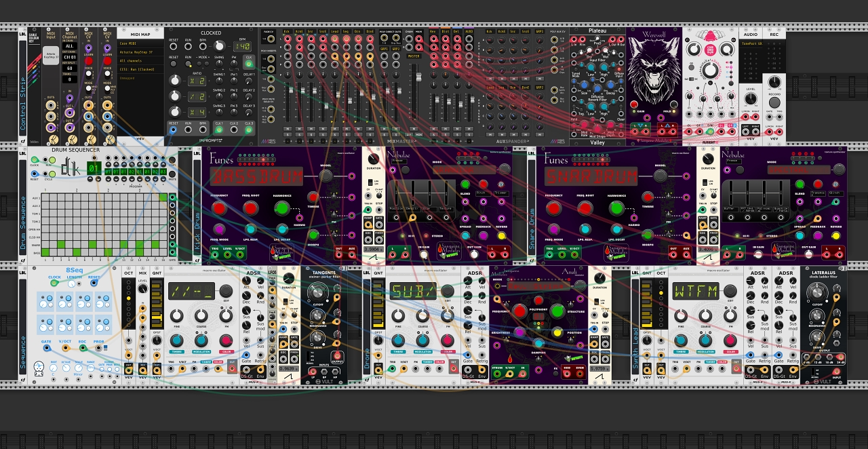Image resolution: width=868 pixels, height=449 pixels.
Task: Click the Drum Sequencer pattern display 01
Action: pyautogui.click(x=94, y=168)
